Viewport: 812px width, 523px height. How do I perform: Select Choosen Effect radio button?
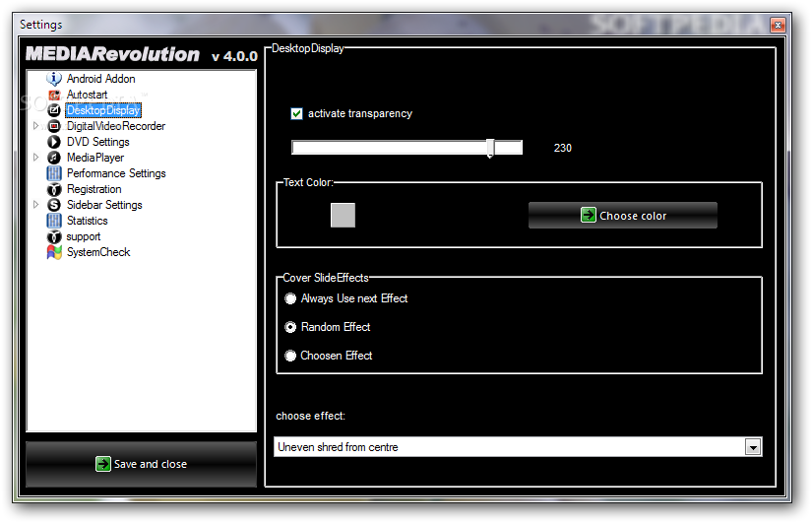pyautogui.click(x=290, y=356)
